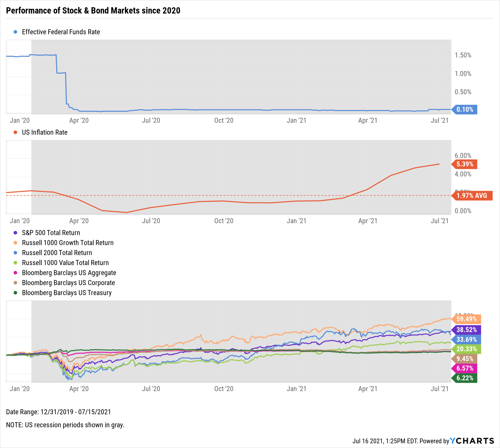The width and height of the screenshot is (500, 448).
Task: Click the Russell 2000 Total Return blue legend dot
Action: click(15, 253)
